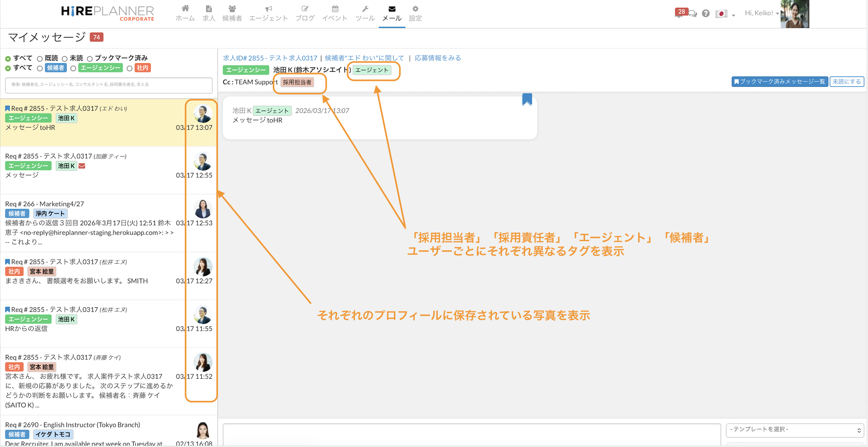The width and height of the screenshot is (868, 447).
Task: Open the Agents megaphone icon
Action: coord(268,8)
